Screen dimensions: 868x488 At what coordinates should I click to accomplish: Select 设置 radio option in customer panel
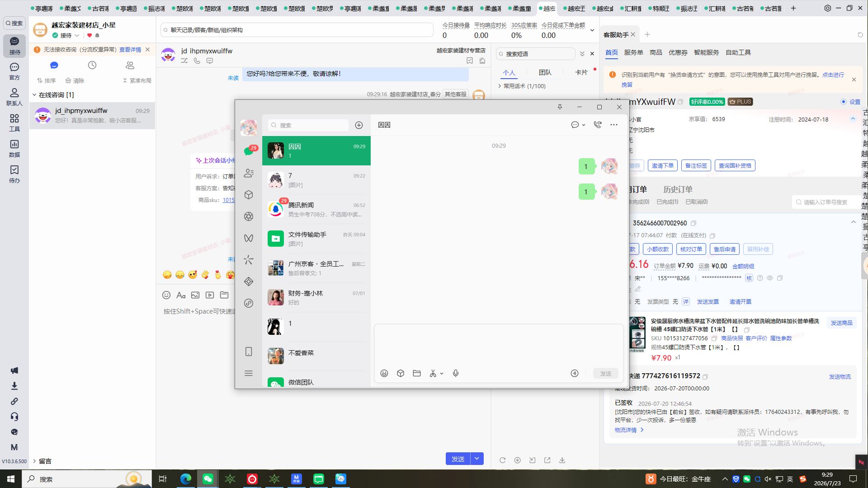click(x=844, y=102)
